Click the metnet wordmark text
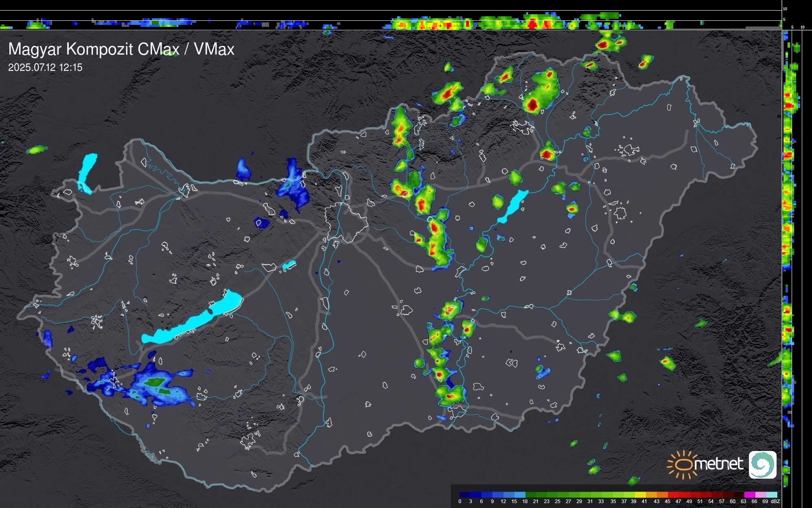 pos(719,464)
